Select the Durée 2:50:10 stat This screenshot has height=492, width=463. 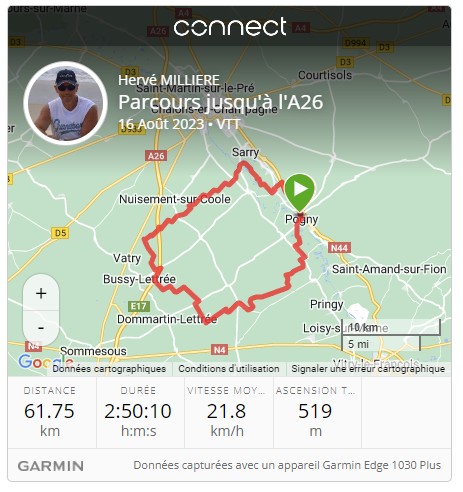[x=138, y=412]
